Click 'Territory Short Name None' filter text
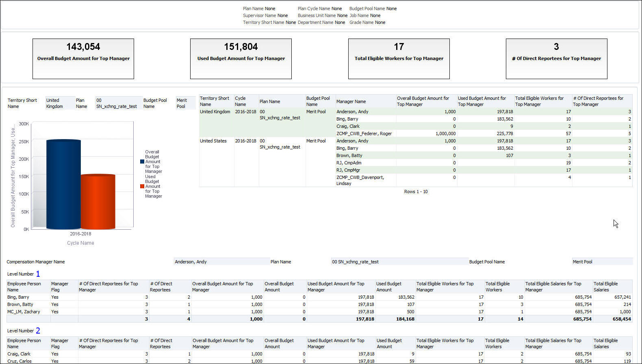This screenshot has height=364, width=642. pyautogui.click(x=269, y=22)
